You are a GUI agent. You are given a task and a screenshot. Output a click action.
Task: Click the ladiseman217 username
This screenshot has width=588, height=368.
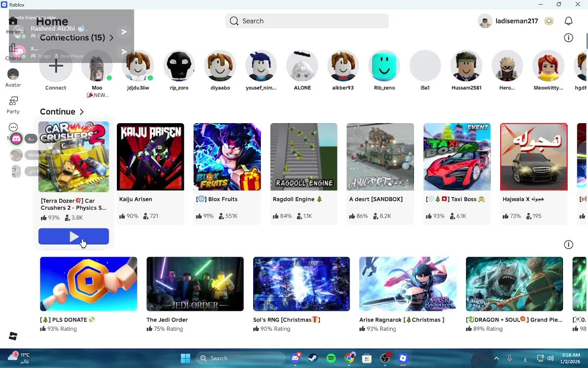(517, 21)
